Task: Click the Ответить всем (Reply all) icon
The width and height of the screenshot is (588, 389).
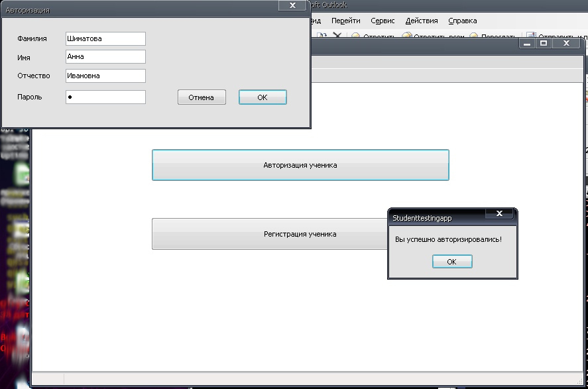Action: 407,36
